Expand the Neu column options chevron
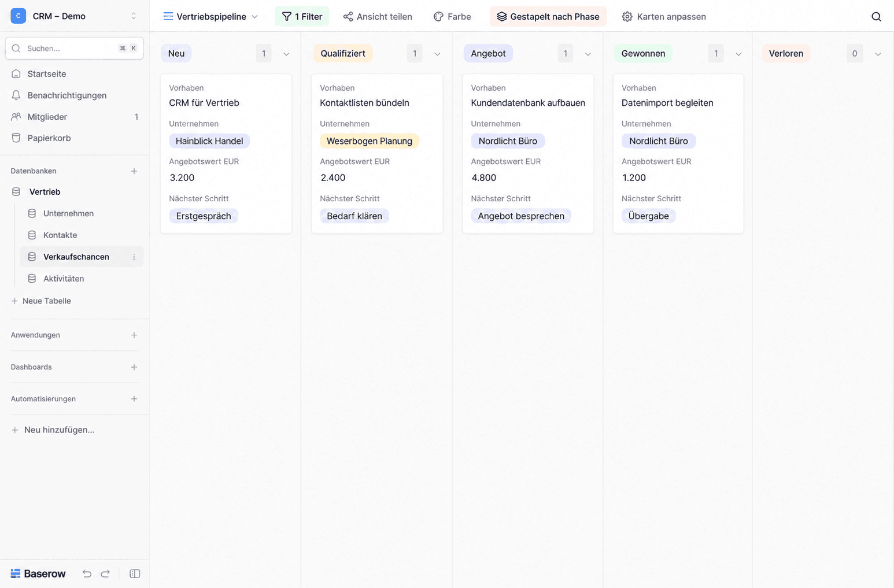 286,54
